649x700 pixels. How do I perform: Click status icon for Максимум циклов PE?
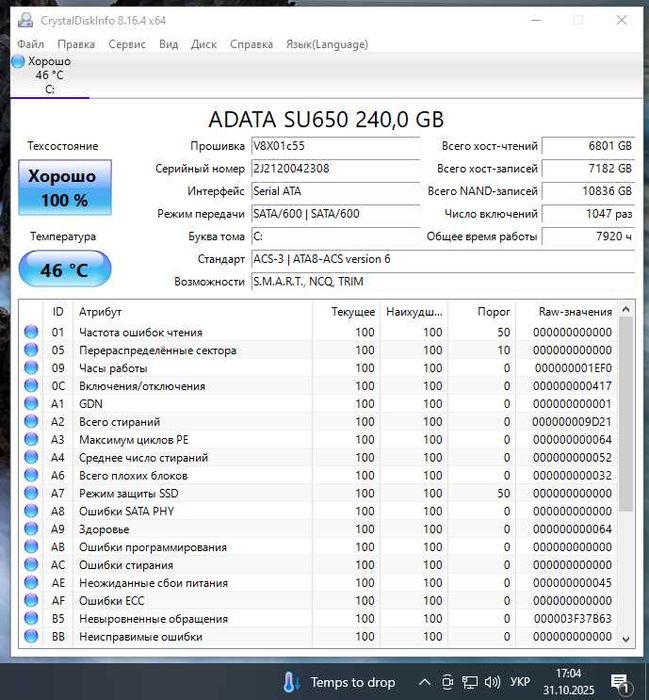click(31, 439)
